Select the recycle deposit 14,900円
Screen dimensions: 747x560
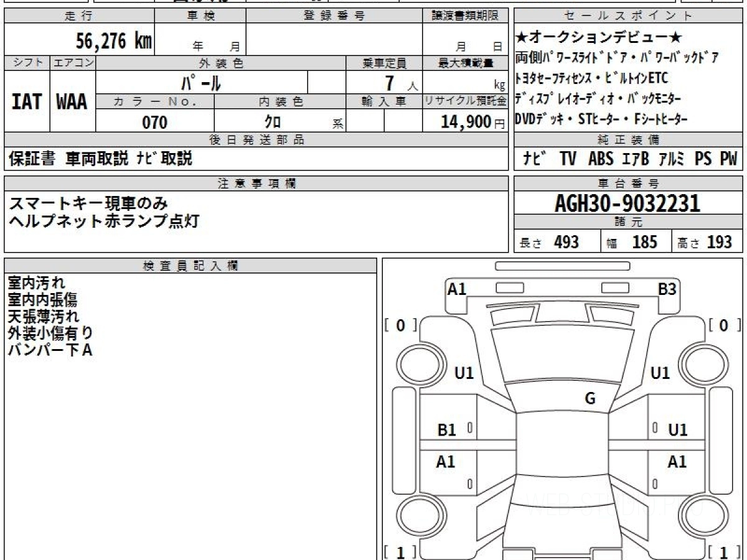[473, 122]
